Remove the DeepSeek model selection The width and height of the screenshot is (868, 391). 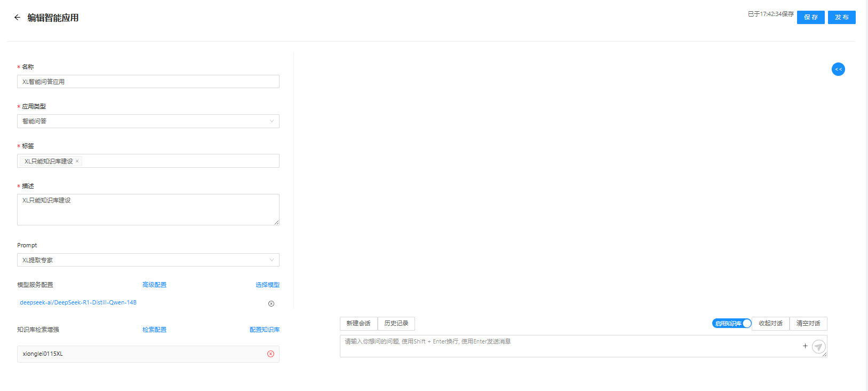(271, 303)
